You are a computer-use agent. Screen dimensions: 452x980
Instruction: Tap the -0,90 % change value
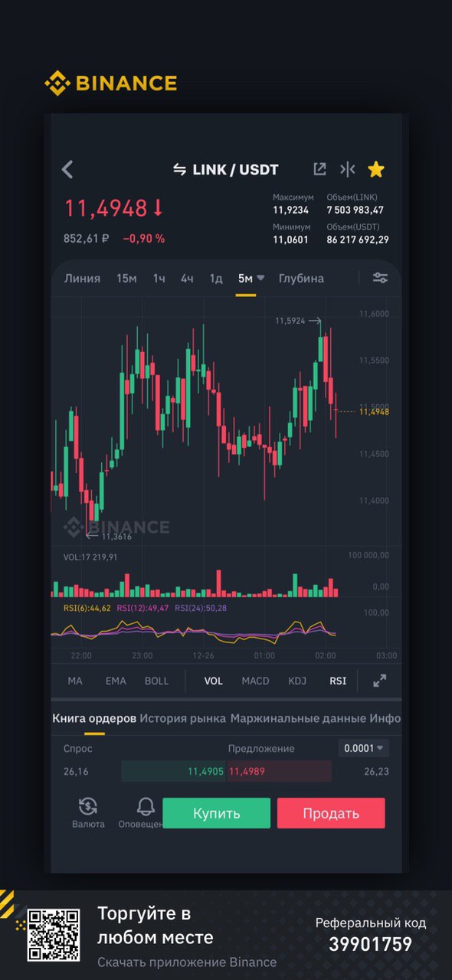[144, 238]
